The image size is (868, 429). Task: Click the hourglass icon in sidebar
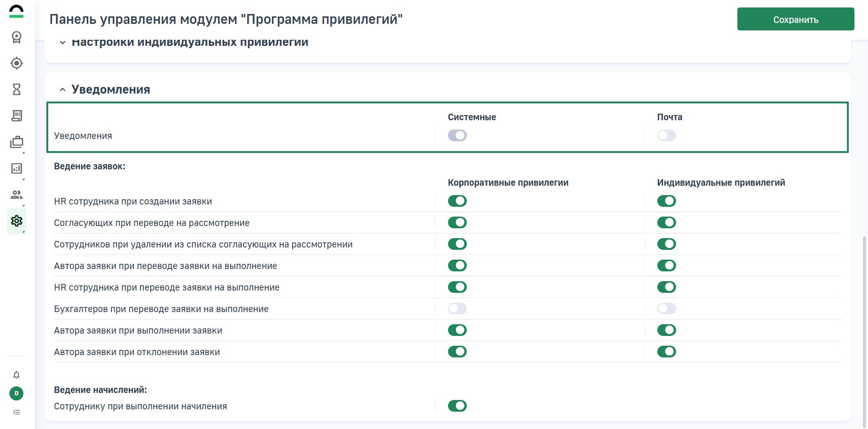(x=16, y=89)
